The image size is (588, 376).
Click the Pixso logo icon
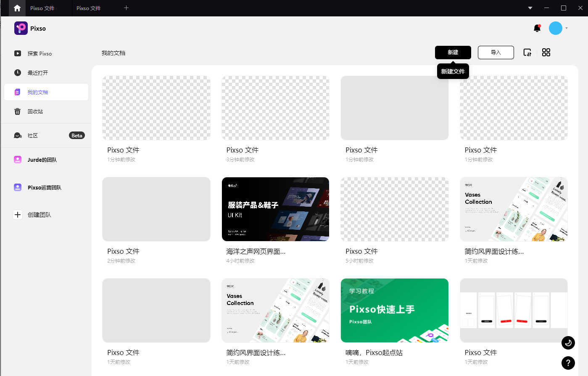tap(21, 28)
